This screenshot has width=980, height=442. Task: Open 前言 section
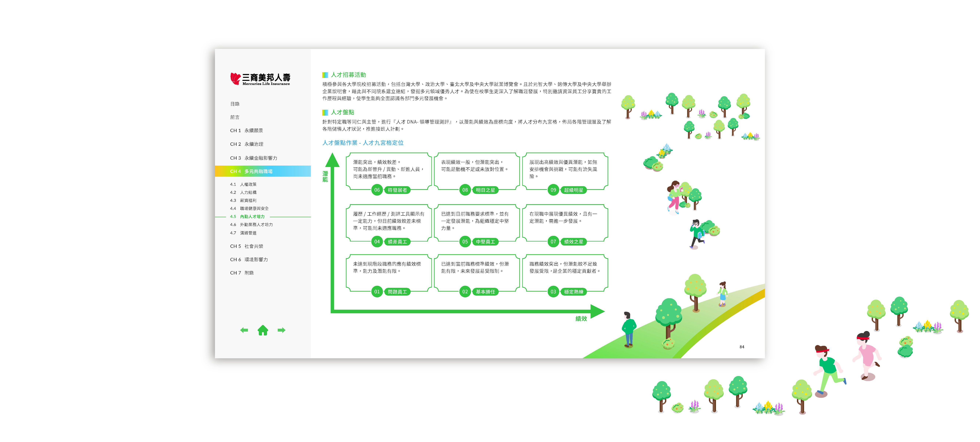[x=235, y=117]
